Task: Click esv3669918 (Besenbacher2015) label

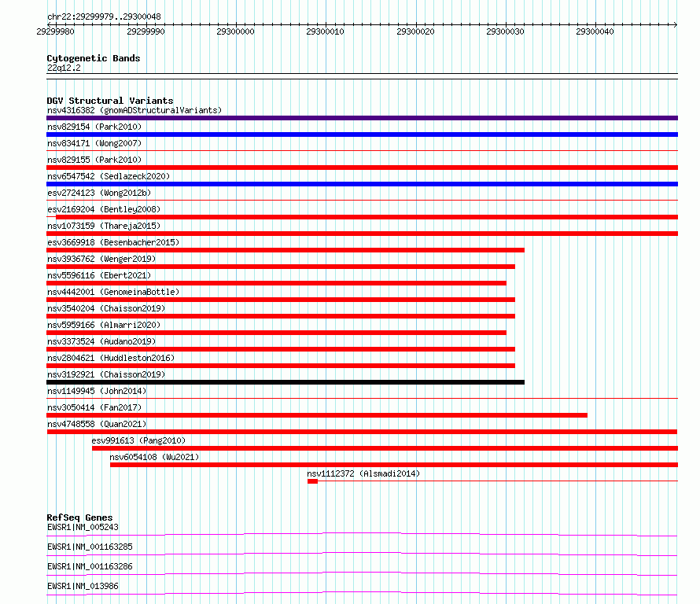Action: (x=113, y=242)
